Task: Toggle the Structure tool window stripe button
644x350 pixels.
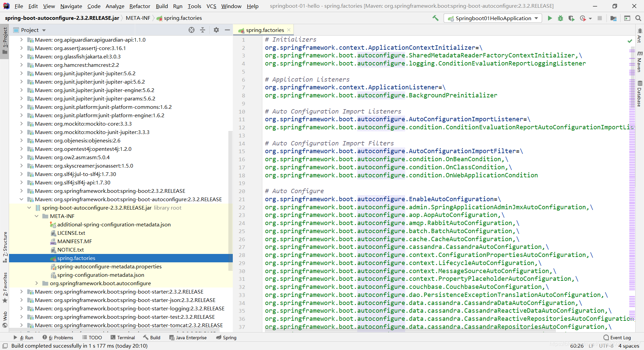Action: (5, 247)
